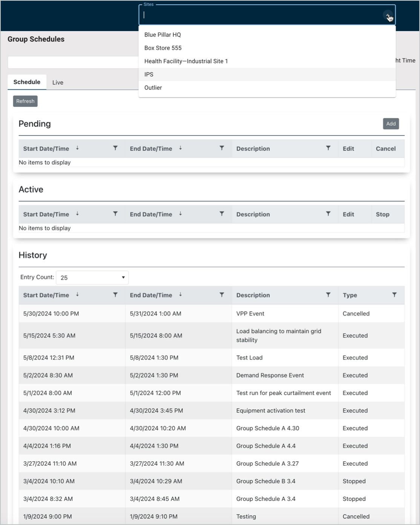Open the Schedule tab

pos(27,82)
